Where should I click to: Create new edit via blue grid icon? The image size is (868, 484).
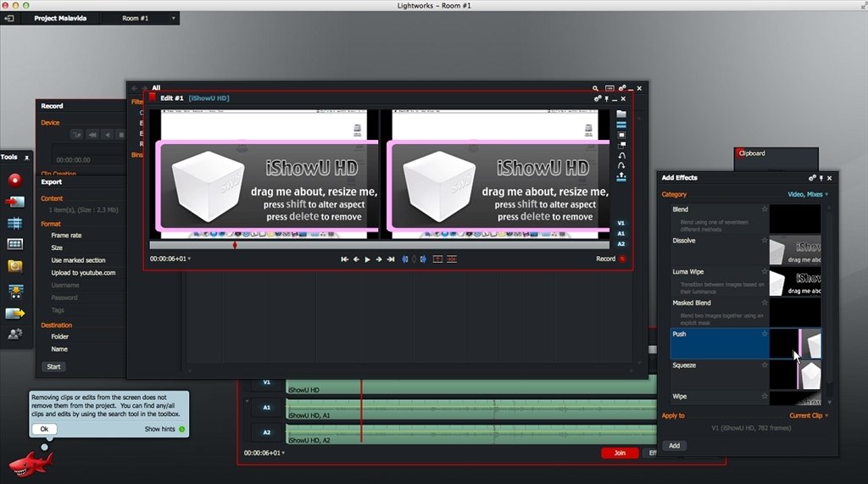tap(15, 223)
